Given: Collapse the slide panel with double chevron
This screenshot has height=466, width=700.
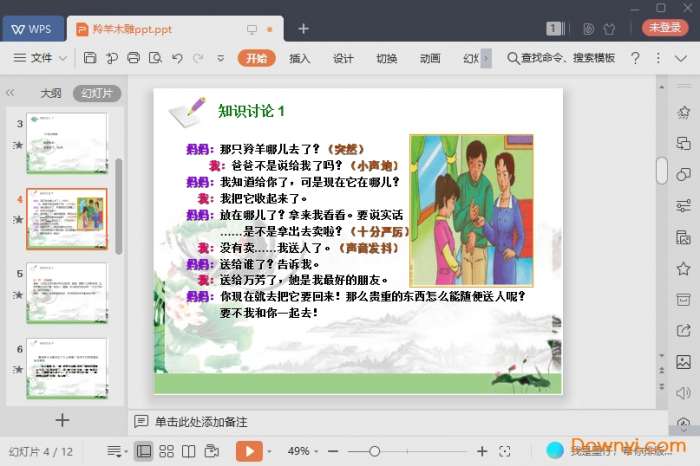Looking at the screenshot, I should [x=10, y=93].
